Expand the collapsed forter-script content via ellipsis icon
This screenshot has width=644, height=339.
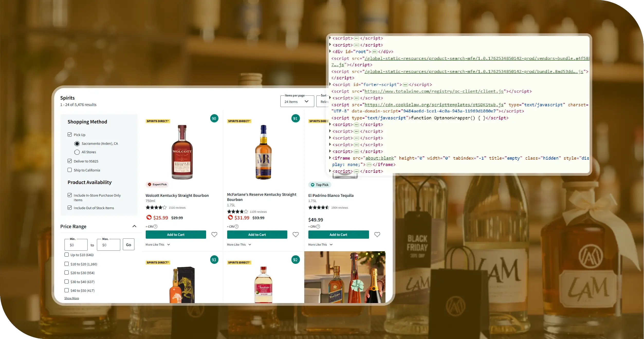point(405,84)
